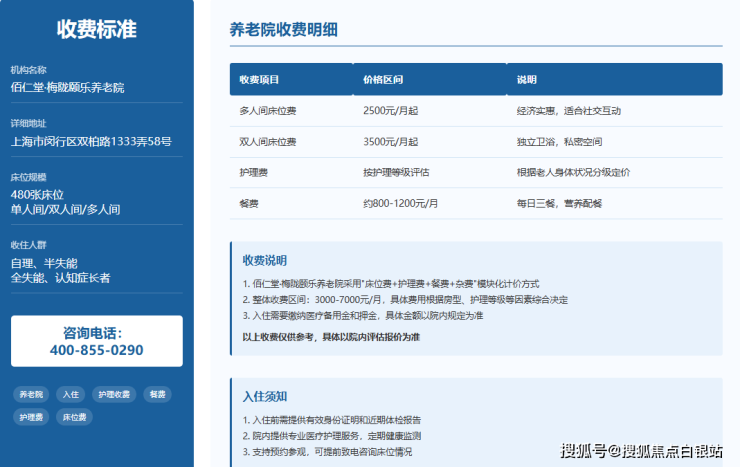This screenshot has width=740, height=467.
Task: Click the 约800-1200元/月 price cell
Action: click(401, 204)
